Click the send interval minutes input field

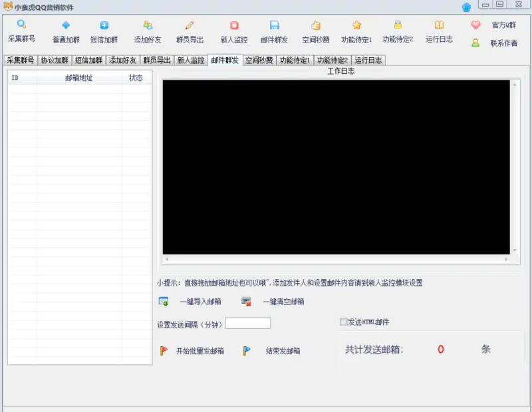[x=247, y=322]
